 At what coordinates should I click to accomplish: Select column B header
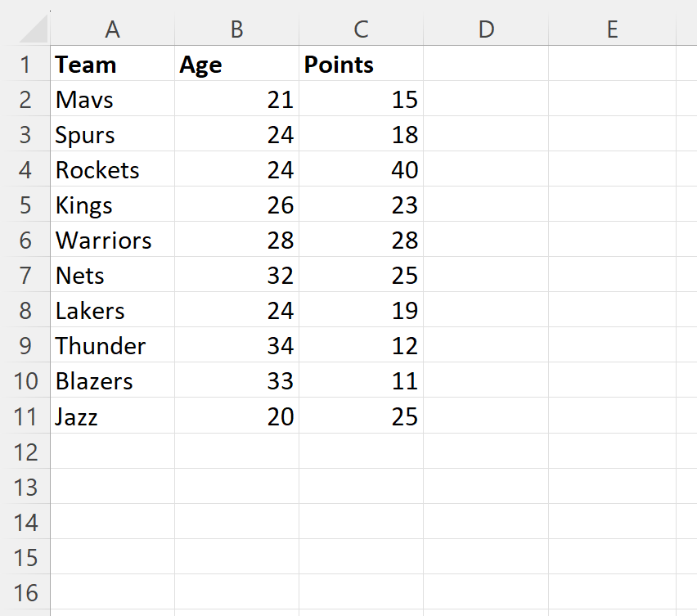[x=237, y=29]
